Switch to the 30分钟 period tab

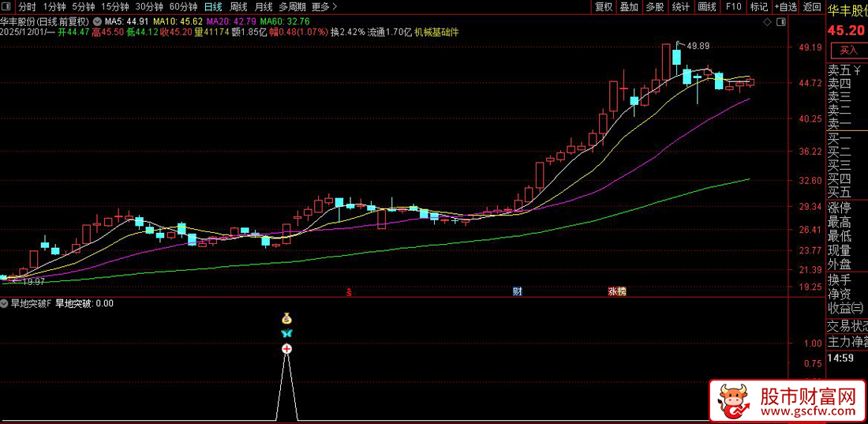click(x=149, y=7)
